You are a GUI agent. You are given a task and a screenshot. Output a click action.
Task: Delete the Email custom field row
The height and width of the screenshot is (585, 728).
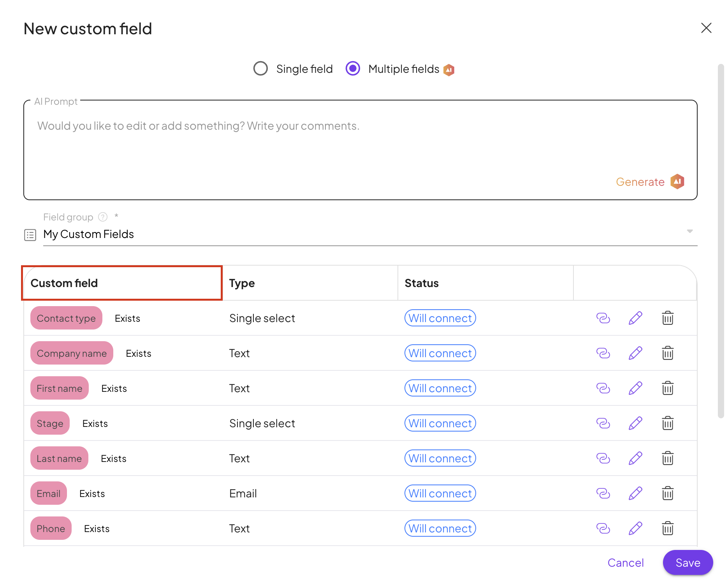[x=668, y=493]
